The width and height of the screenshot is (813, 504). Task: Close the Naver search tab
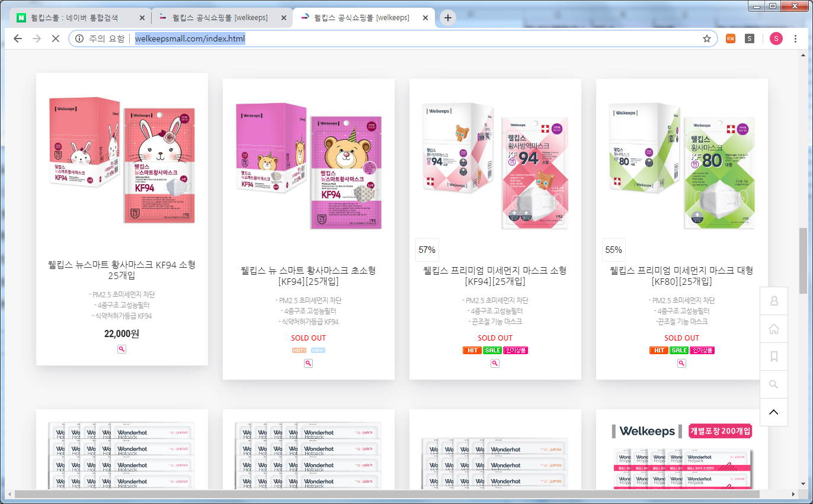pyautogui.click(x=142, y=18)
